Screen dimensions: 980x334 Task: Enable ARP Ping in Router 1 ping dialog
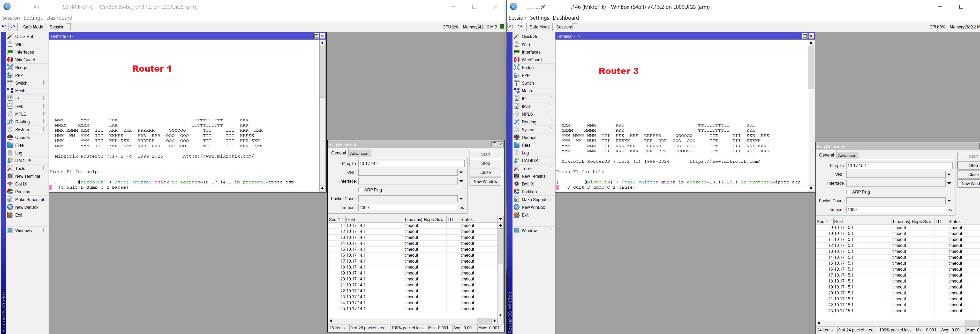tap(360, 190)
